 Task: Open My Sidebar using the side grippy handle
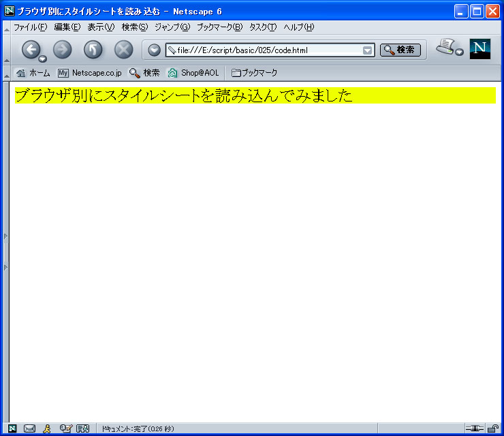click(5, 252)
